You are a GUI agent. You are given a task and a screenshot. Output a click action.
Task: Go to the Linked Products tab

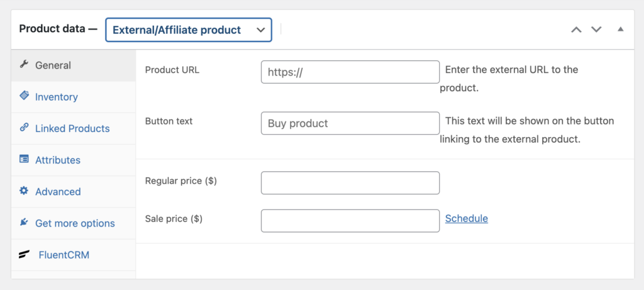[74, 128]
